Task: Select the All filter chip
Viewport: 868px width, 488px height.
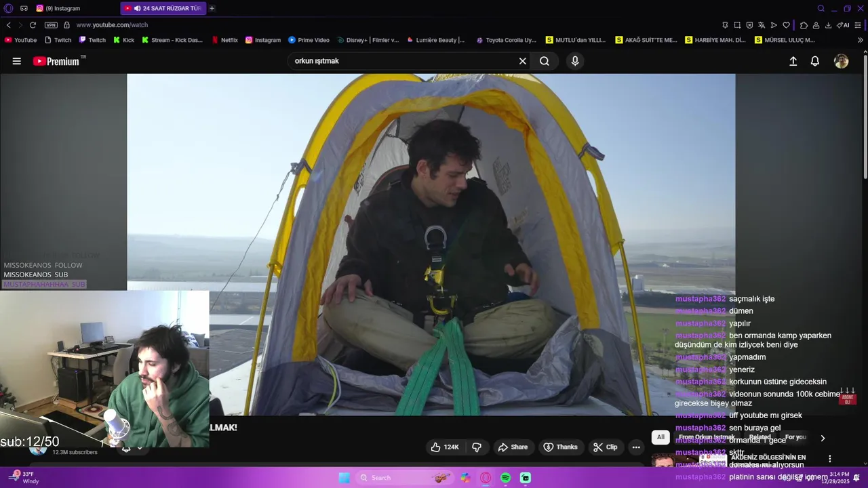Action: click(x=660, y=437)
